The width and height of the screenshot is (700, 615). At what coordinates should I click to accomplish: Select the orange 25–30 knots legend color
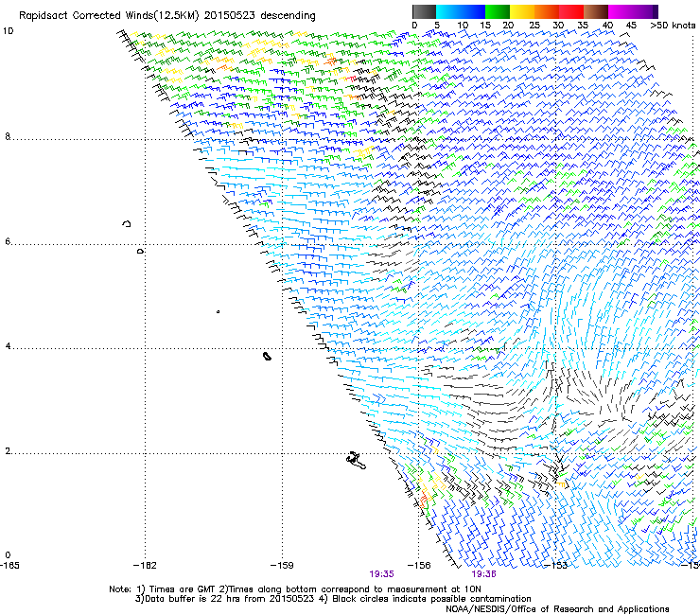547,11
